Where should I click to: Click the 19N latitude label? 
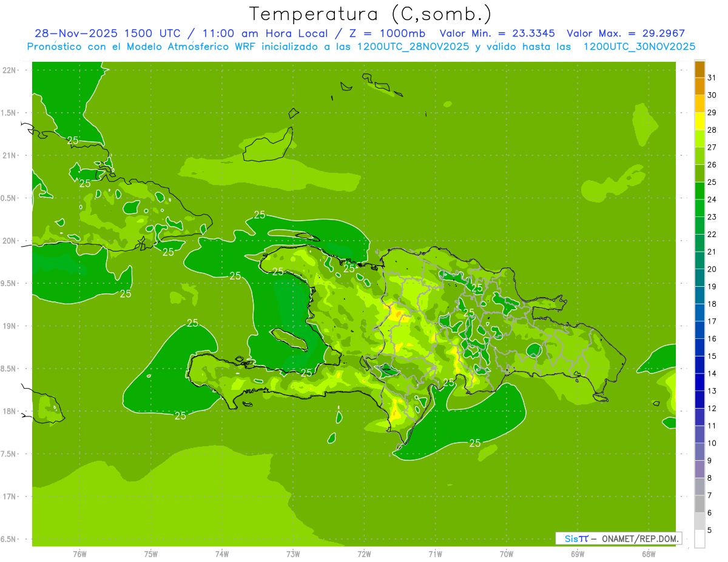coord(10,326)
